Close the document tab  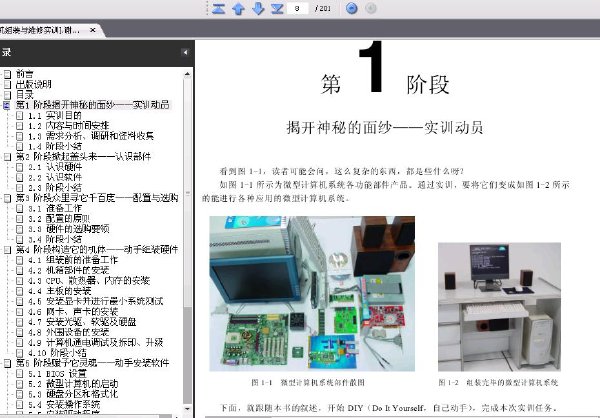[x=93, y=30]
